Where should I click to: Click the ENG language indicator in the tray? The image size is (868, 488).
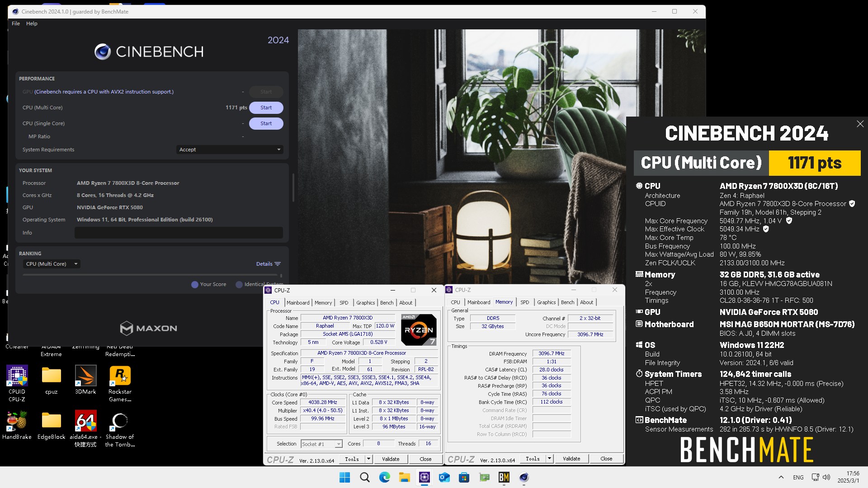(x=798, y=477)
